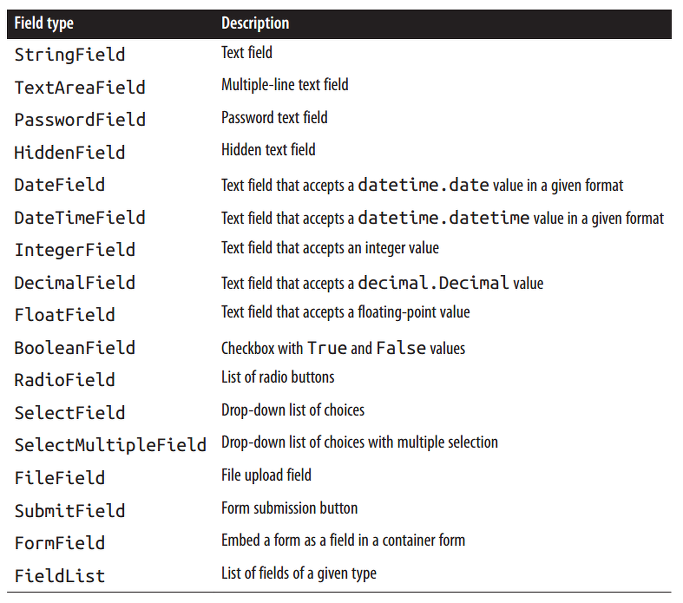Select HiddenField in the table
The height and width of the screenshot is (603, 683).
70,152
